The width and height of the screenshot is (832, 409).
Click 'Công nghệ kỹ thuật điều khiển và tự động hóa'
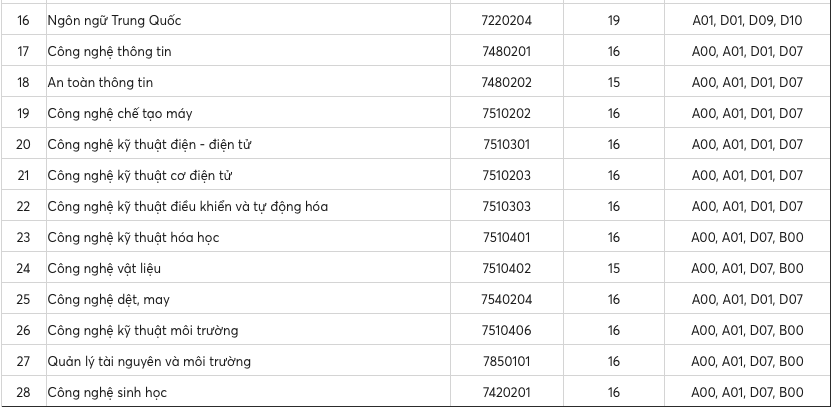click(188, 206)
